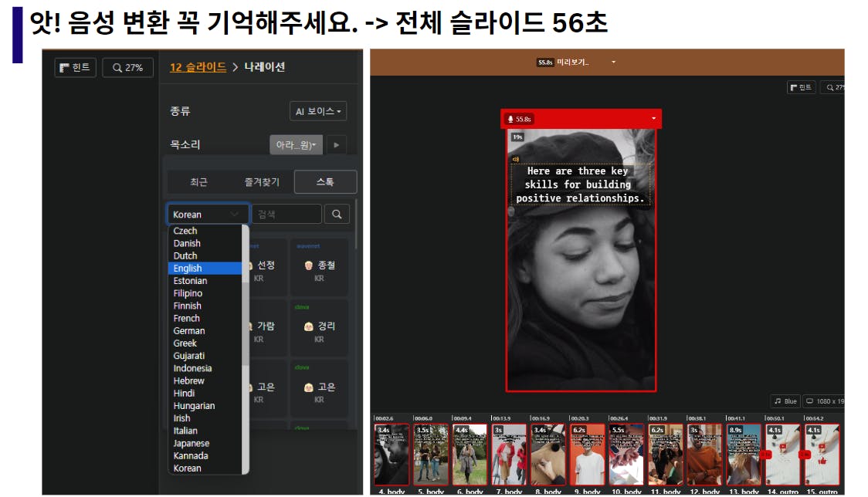Image resolution: width=868 pixels, height=497 pixels.
Task: Choose Indonesia from the language list
Action: 205,368
